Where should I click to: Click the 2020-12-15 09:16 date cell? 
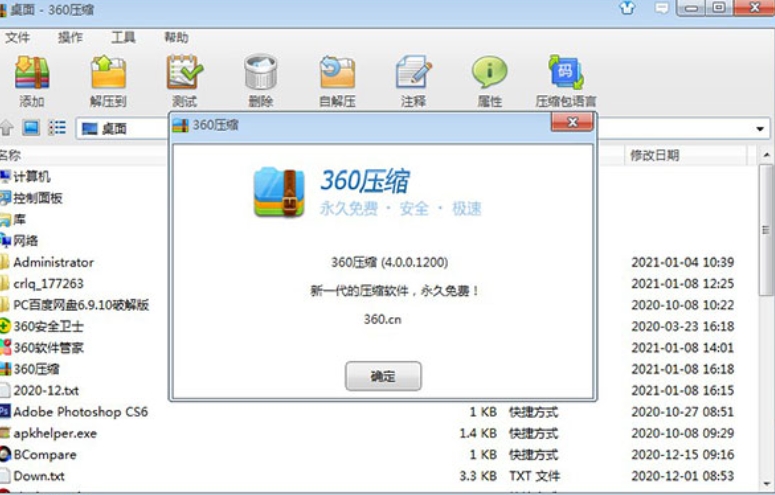coord(683,454)
